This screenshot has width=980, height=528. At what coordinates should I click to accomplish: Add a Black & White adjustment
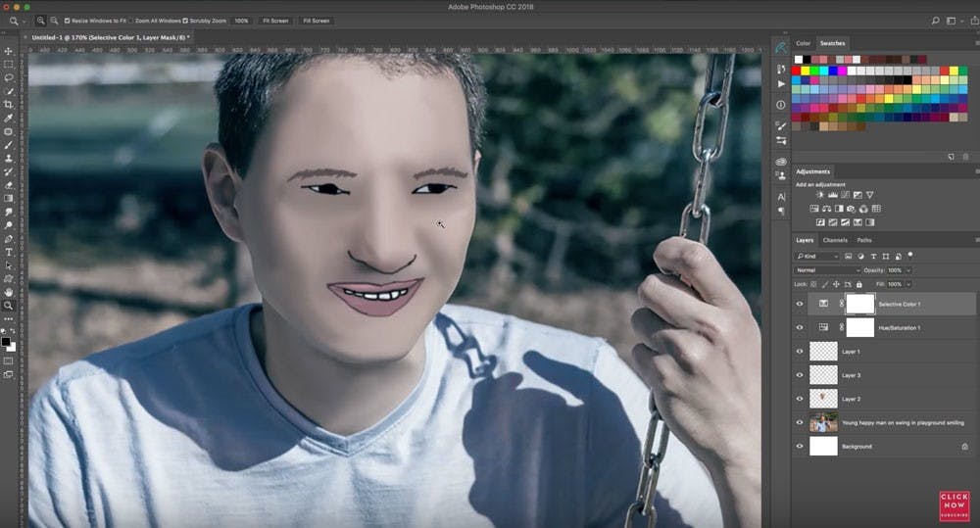[839, 209]
